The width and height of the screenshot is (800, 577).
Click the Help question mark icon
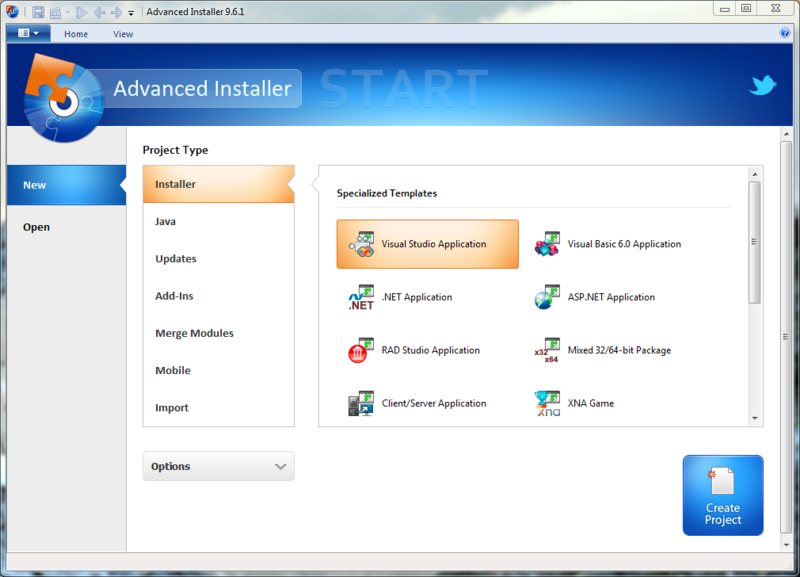coord(785,33)
